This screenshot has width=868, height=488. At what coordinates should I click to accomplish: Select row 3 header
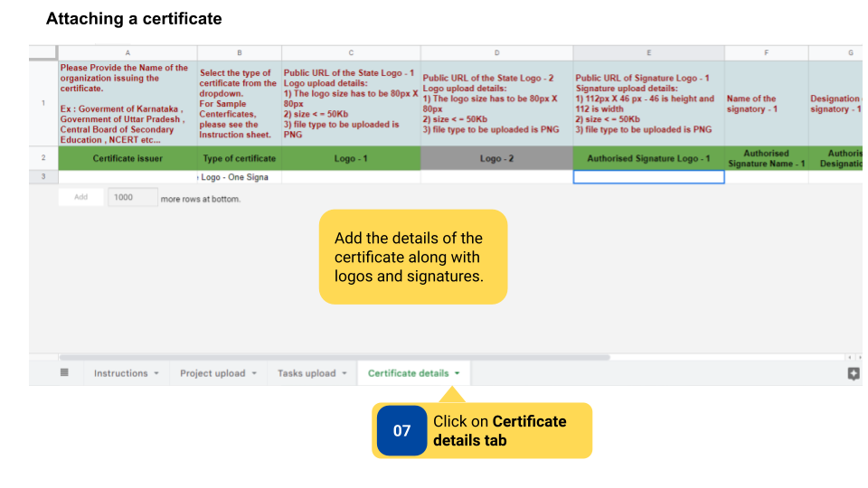pos(43,177)
